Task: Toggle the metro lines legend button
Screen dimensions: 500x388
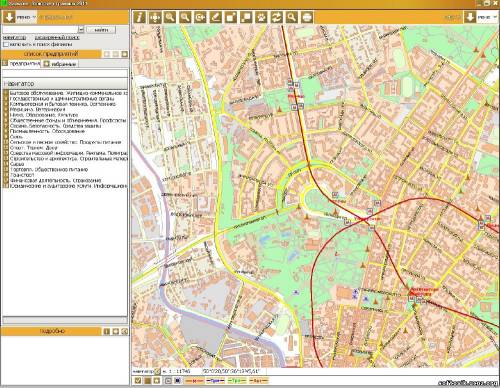Action: point(195,380)
